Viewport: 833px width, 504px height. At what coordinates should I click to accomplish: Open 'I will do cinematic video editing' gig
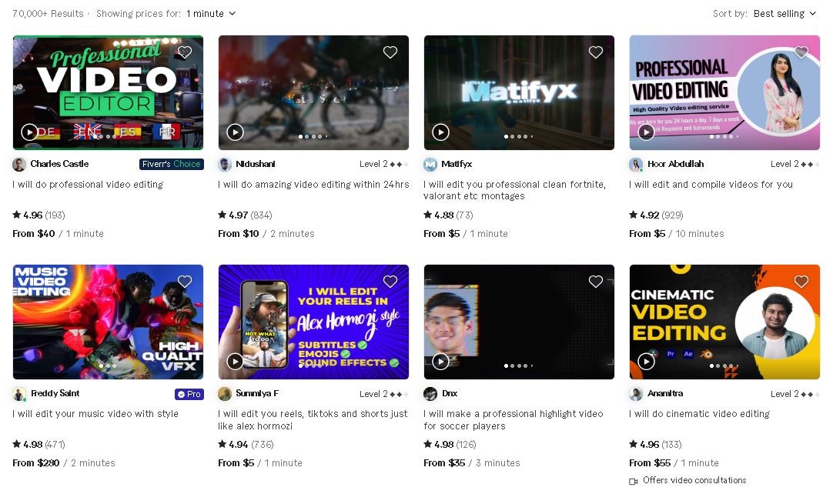(699, 414)
